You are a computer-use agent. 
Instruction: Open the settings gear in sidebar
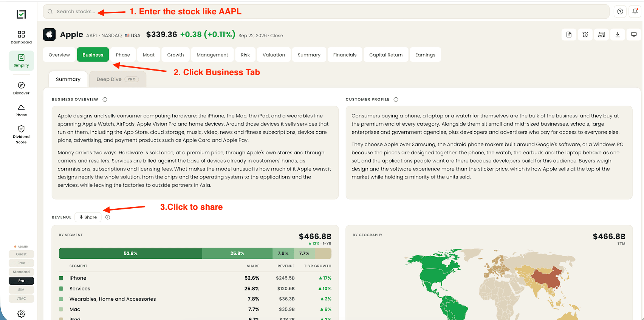tap(21, 314)
